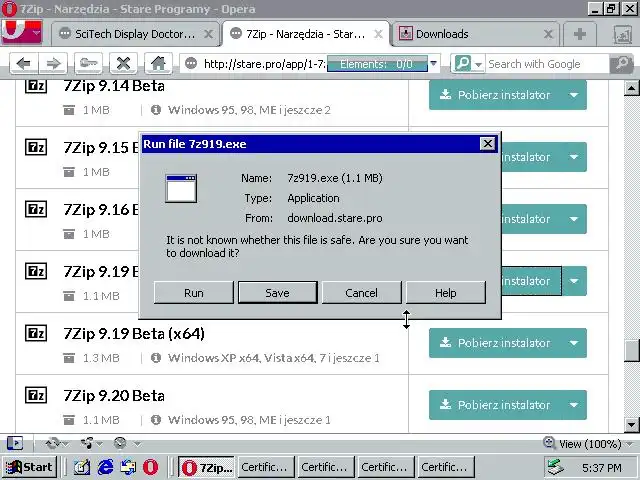Open Opera Turbo status bar icon
This screenshot has height=480, width=640.
[x=121, y=443]
